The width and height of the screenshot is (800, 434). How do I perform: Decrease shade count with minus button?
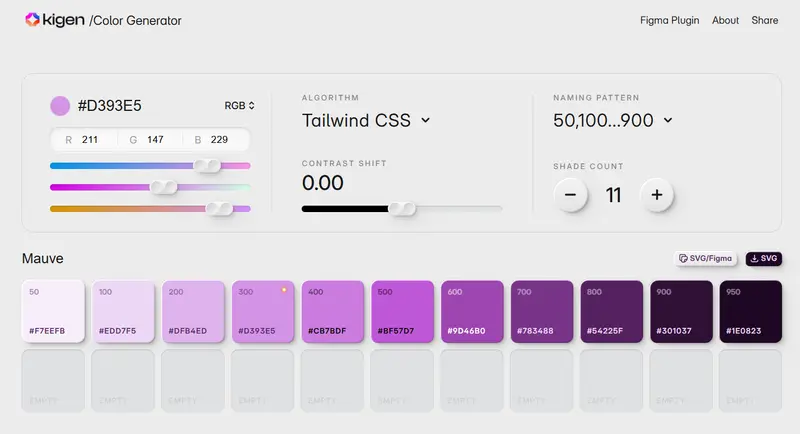pyautogui.click(x=570, y=195)
